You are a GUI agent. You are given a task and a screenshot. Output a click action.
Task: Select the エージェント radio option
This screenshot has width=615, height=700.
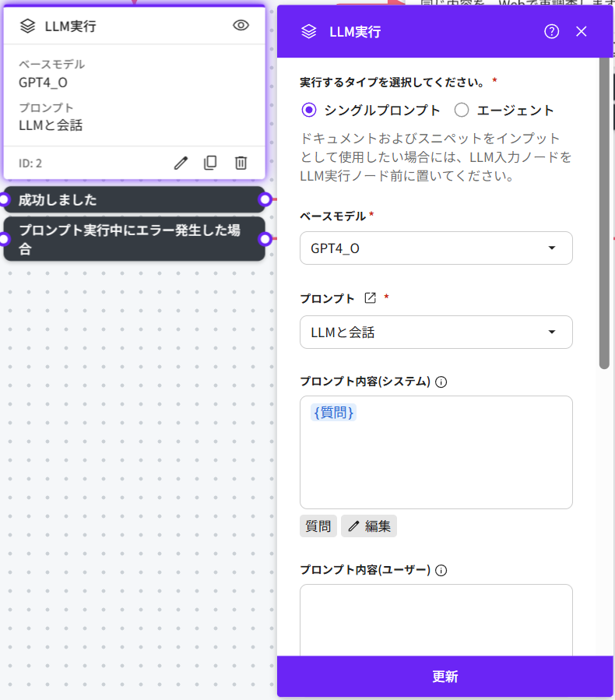pos(462,110)
